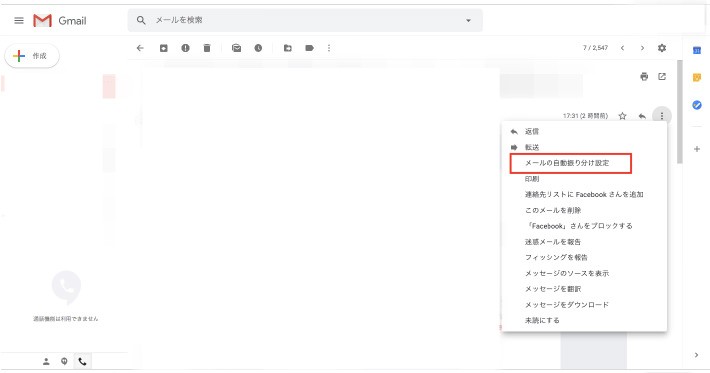Archive this email
Viewport: 710px width, 373px height.
coord(163,48)
